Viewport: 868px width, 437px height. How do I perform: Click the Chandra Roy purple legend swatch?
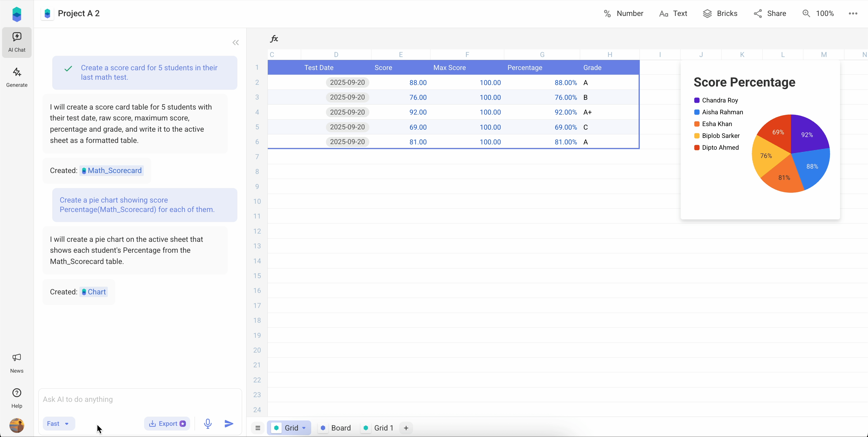(697, 100)
